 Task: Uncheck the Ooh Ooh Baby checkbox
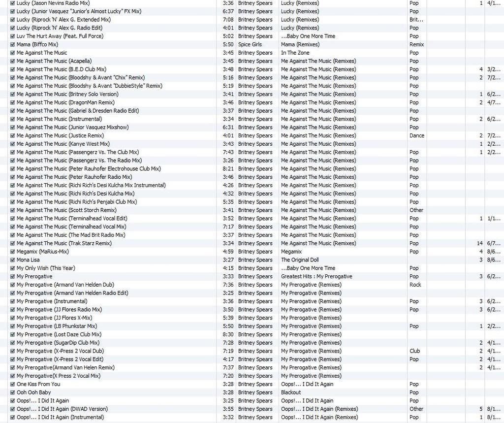[x=12, y=392]
